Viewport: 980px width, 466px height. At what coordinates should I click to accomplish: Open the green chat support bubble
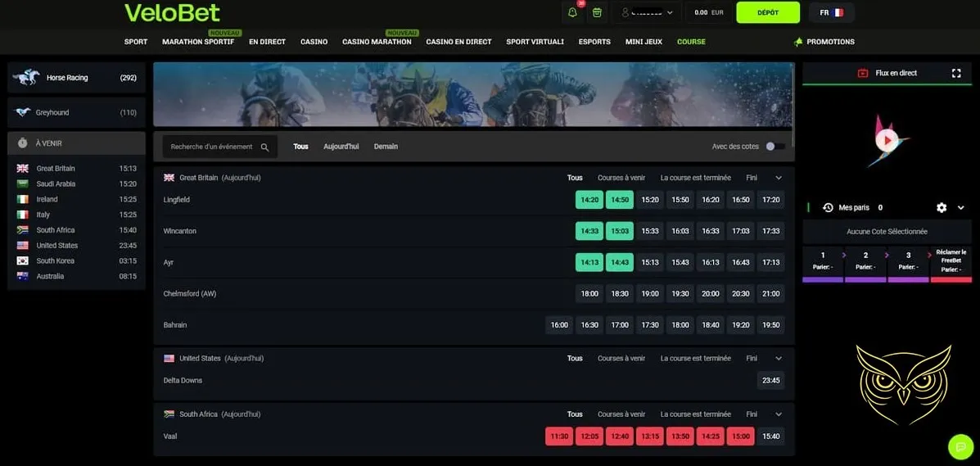click(960, 446)
